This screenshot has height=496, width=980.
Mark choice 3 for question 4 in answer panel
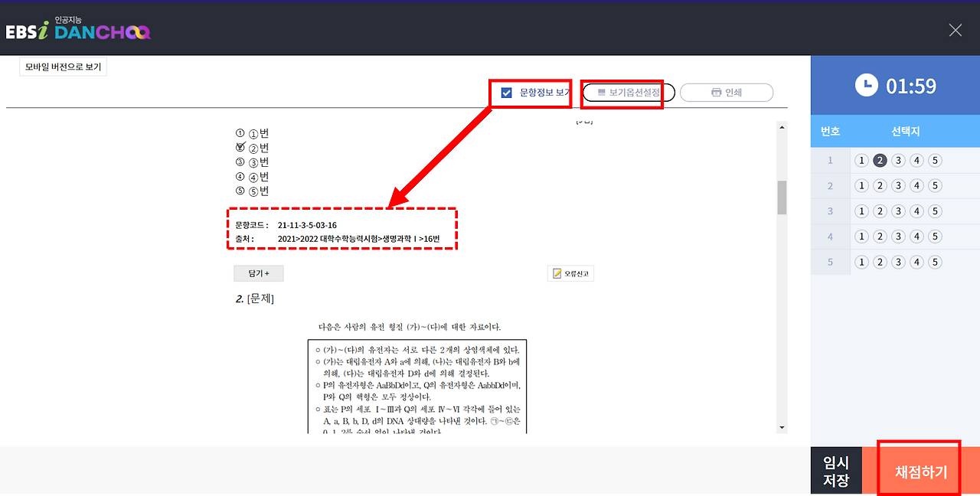(x=897, y=236)
